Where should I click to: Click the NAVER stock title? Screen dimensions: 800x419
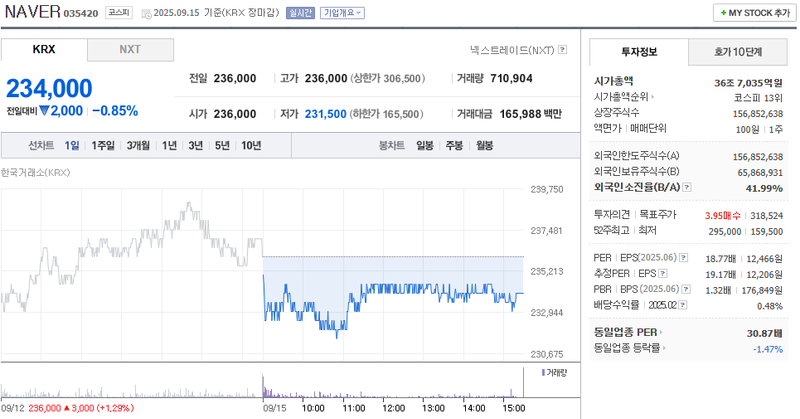pos(33,12)
